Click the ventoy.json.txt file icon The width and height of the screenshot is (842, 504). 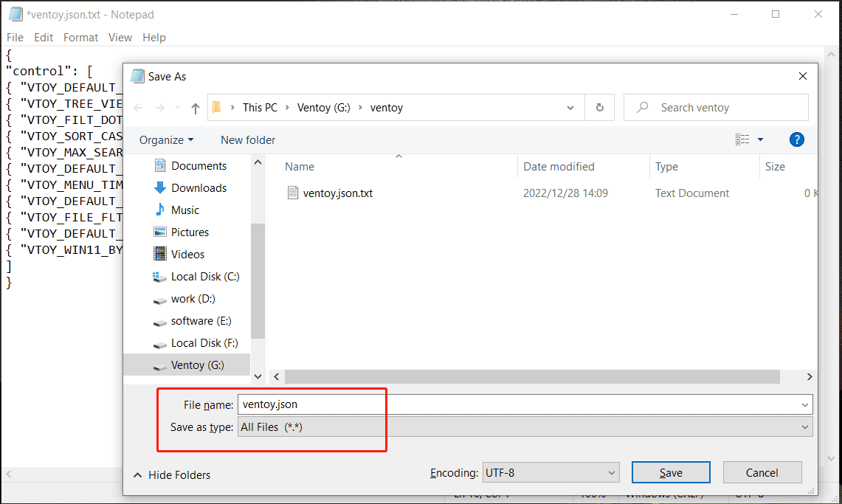(293, 193)
